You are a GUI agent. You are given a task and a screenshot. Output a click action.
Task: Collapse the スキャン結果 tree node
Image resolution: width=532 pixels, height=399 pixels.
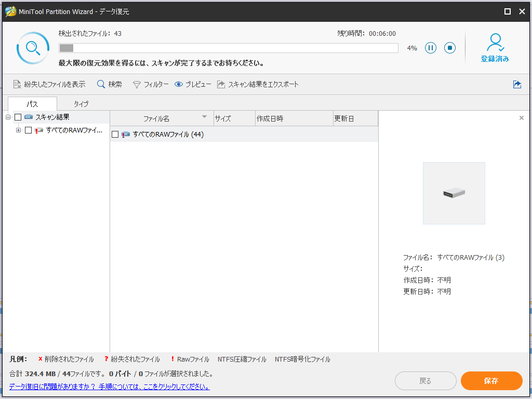pos(8,117)
